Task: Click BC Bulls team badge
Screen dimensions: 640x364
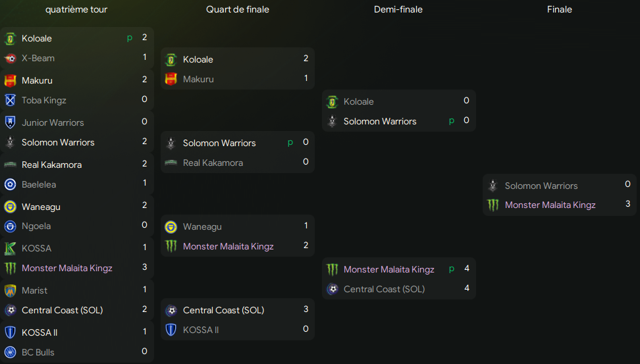Action: click(x=10, y=352)
